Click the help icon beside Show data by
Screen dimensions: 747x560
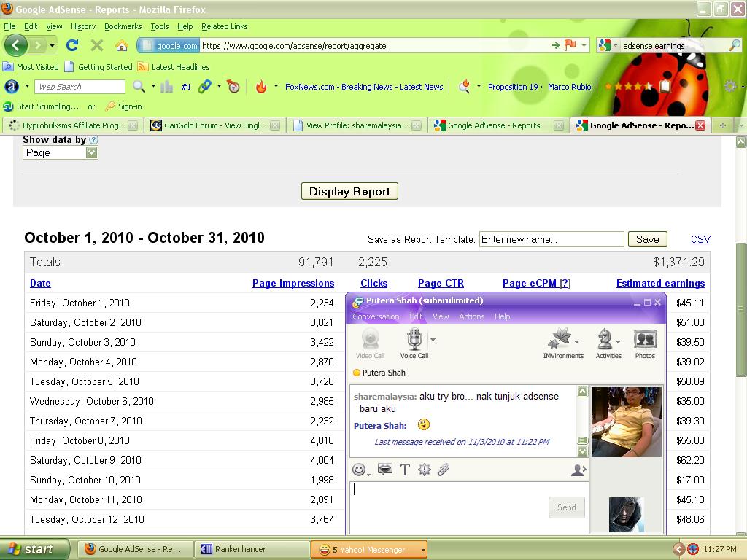click(94, 139)
